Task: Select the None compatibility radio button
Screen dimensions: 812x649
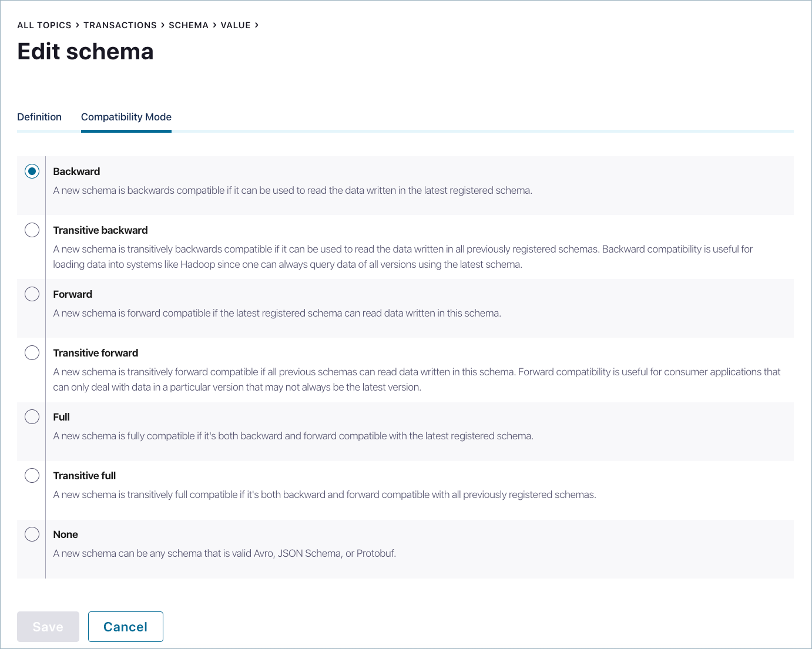Action: pos(32,534)
